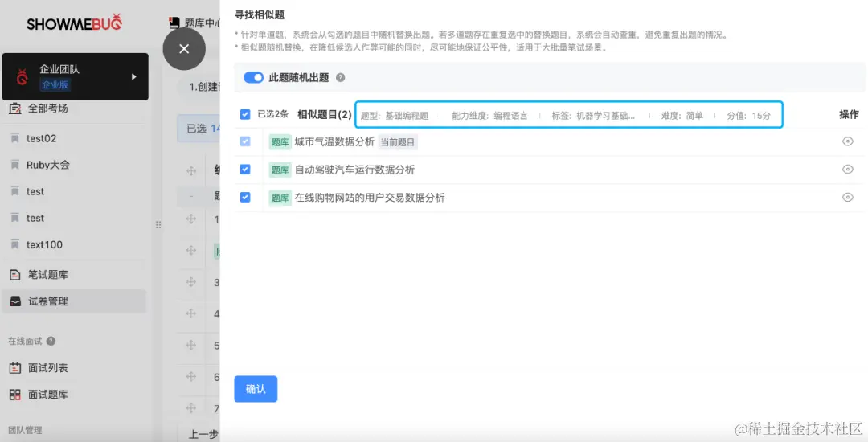Preview 城市气温数据分析 with eye icon
The width and height of the screenshot is (868, 442).
[848, 141]
